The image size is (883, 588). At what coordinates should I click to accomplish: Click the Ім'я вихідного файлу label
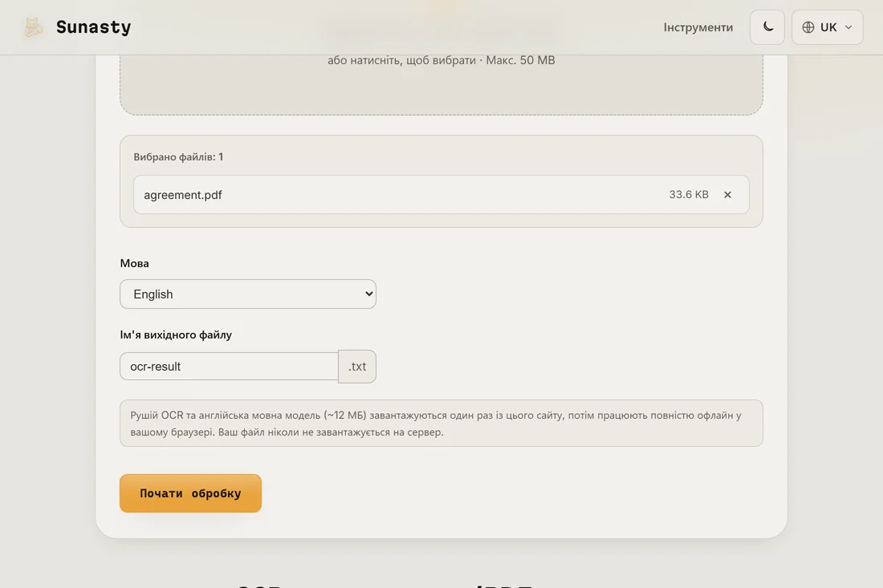(176, 335)
